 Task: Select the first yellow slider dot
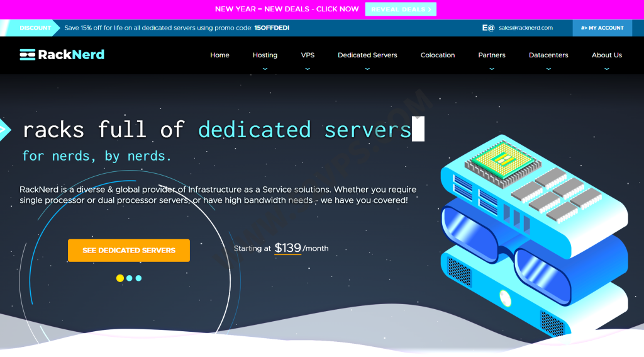(x=120, y=278)
